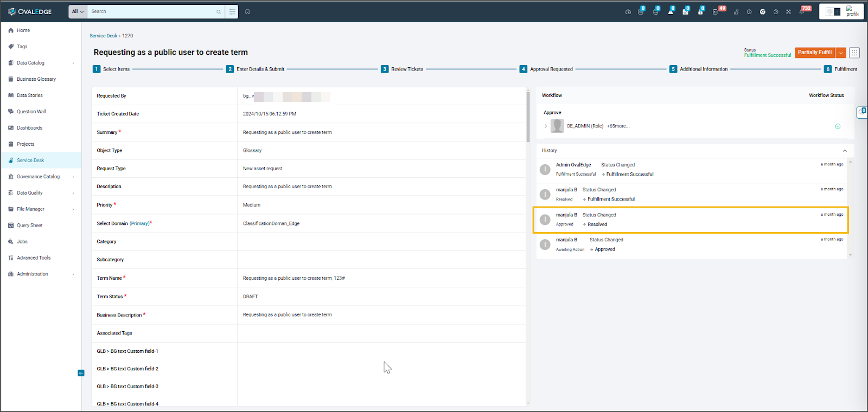Screen dimensions: 868x412
Task: Collapse the left sidebar using arrow button
Action: pyautogui.click(x=81, y=373)
